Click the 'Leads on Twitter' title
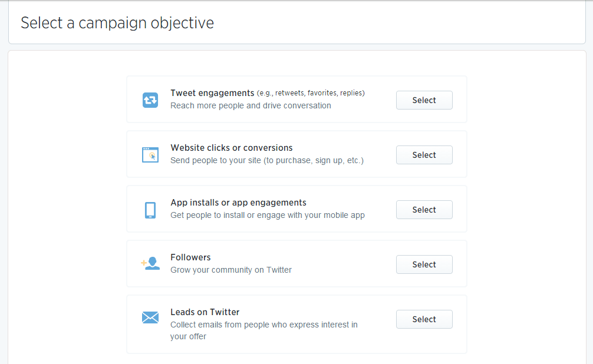Viewport: 593px width, 364px height. click(205, 312)
